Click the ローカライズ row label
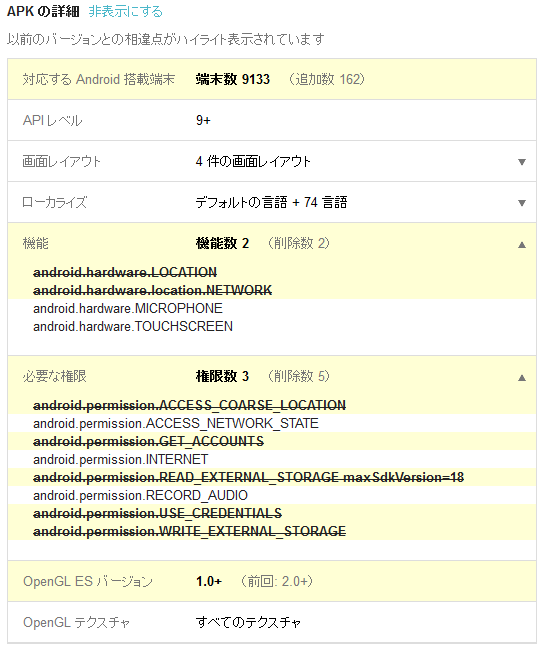Image resolution: width=545 pixels, height=647 pixels. (54, 202)
